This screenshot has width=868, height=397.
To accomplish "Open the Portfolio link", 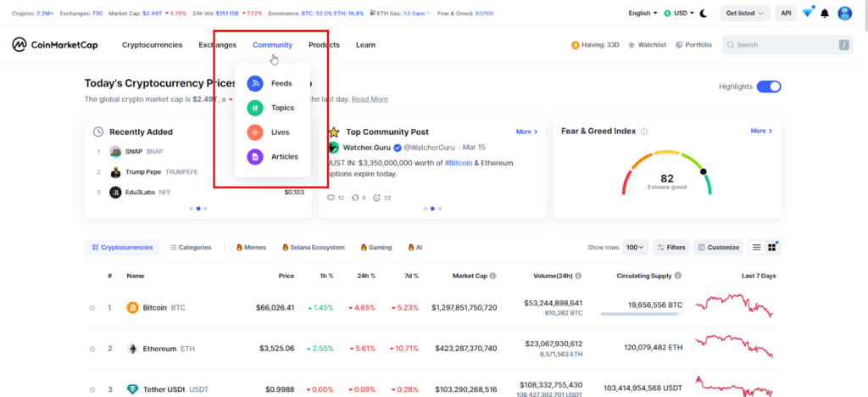I will coord(693,45).
